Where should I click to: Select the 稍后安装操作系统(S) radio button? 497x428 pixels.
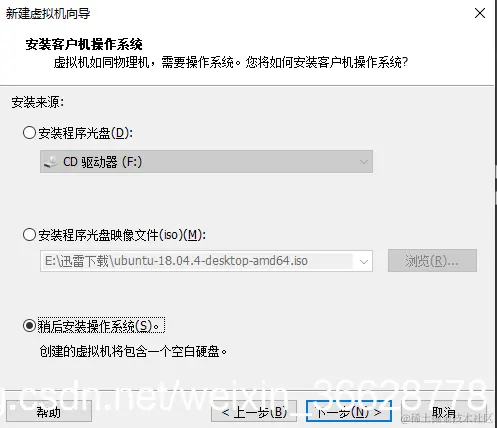tap(29, 325)
